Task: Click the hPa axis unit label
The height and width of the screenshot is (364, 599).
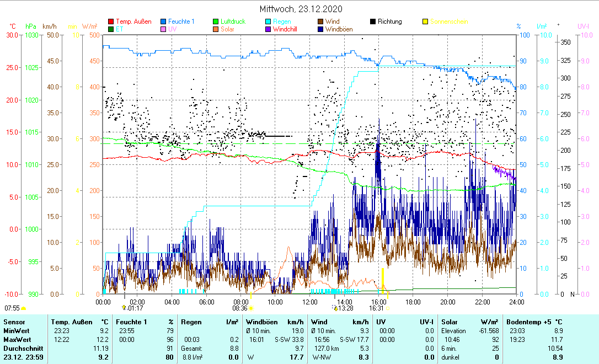Action: tap(31, 26)
